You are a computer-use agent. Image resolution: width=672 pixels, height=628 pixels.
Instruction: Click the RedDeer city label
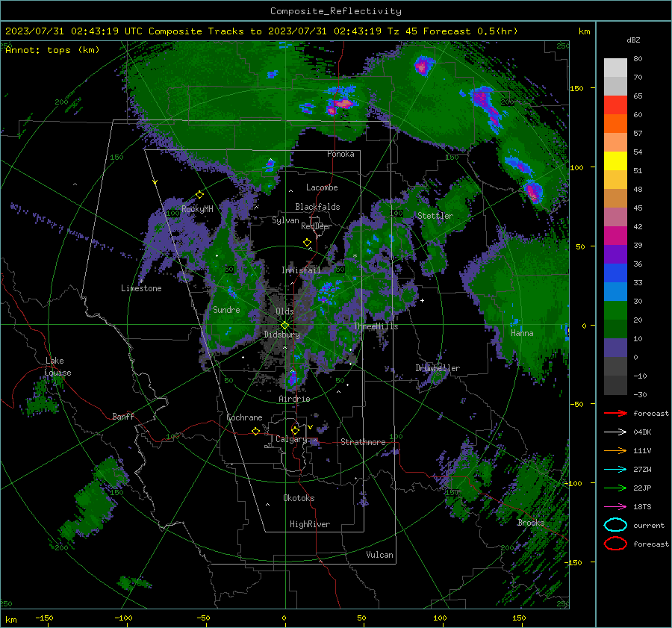pos(317,226)
